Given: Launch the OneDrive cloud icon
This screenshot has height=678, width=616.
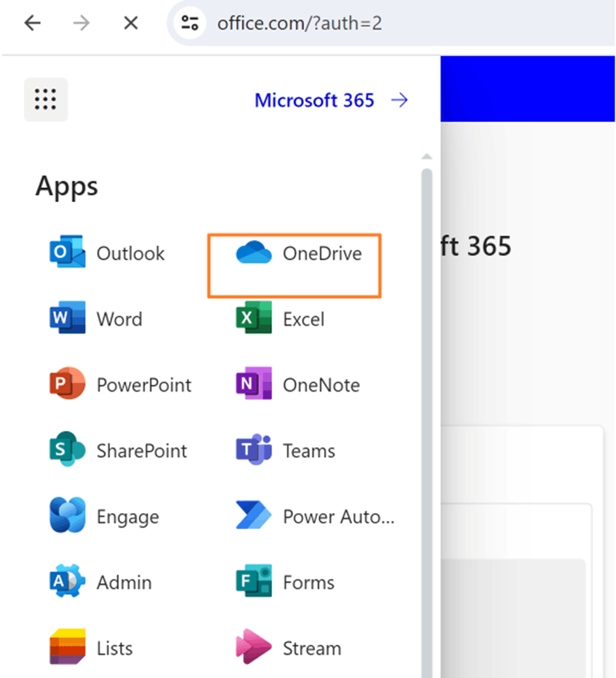Looking at the screenshot, I should (x=254, y=253).
